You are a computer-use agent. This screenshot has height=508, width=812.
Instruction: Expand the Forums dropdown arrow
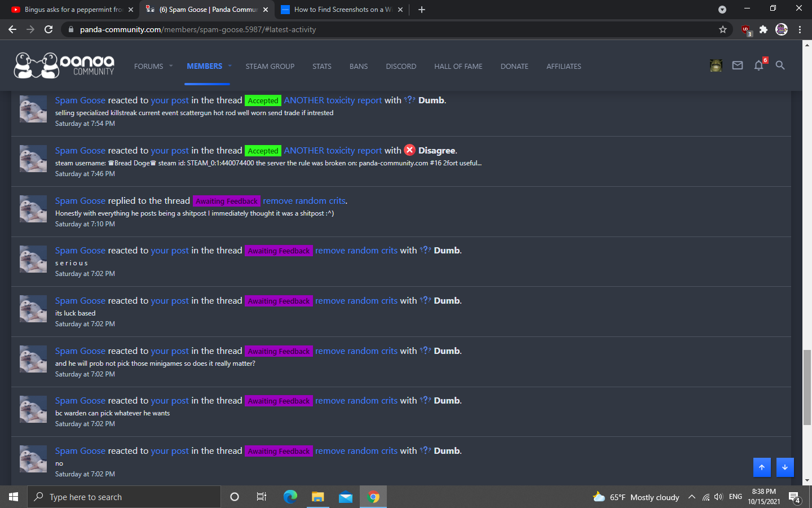[x=171, y=66]
